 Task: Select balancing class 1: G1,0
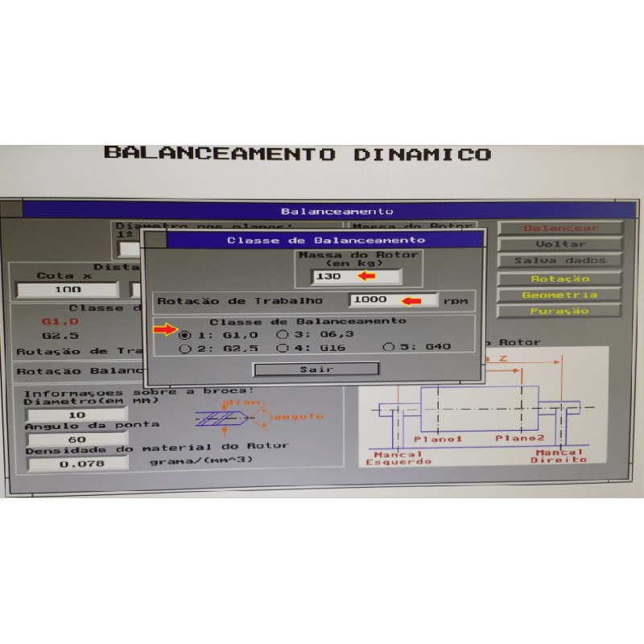coord(186,334)
